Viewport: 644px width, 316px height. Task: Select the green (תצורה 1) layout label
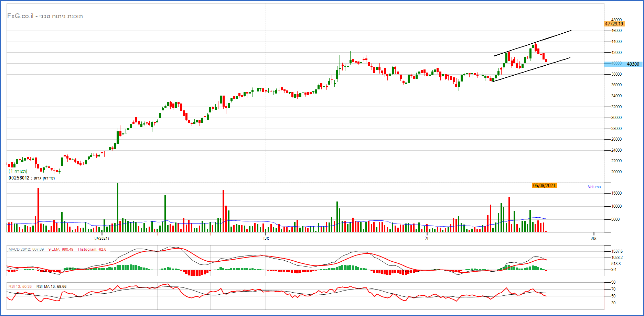click(x=18, y=171)
